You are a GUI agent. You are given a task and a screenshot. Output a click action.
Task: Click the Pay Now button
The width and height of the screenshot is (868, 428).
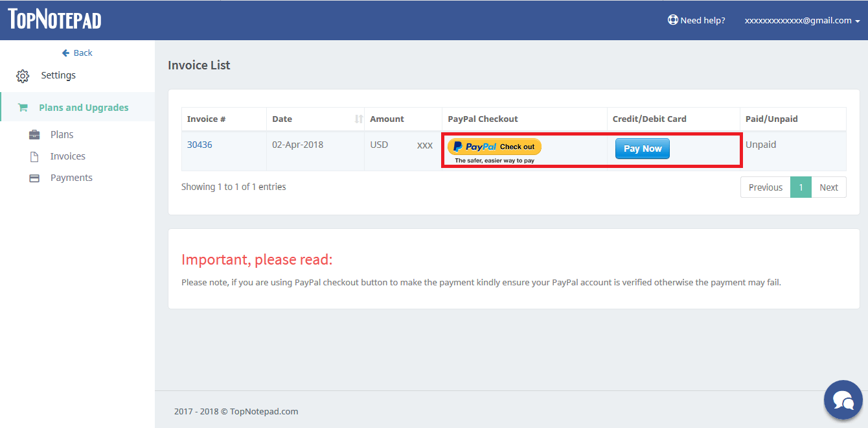coord(643,149)
